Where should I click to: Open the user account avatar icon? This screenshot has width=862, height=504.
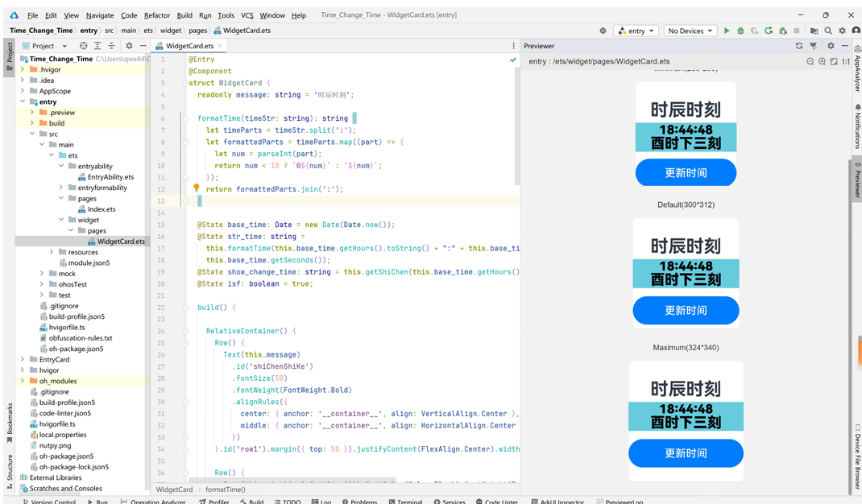pyautogui.click(x=856, y=31)
